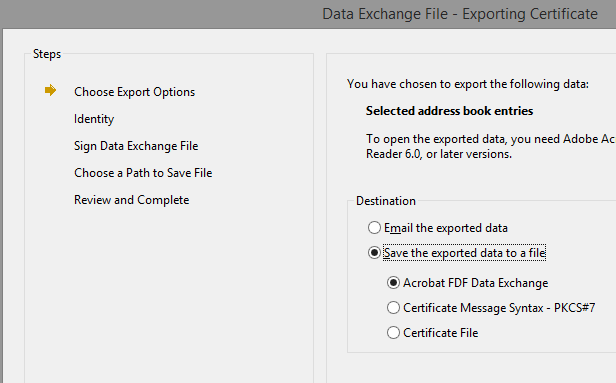Click the 'Steps' panel heading
This screenshot has width=616, height=383.
point(47,54)
